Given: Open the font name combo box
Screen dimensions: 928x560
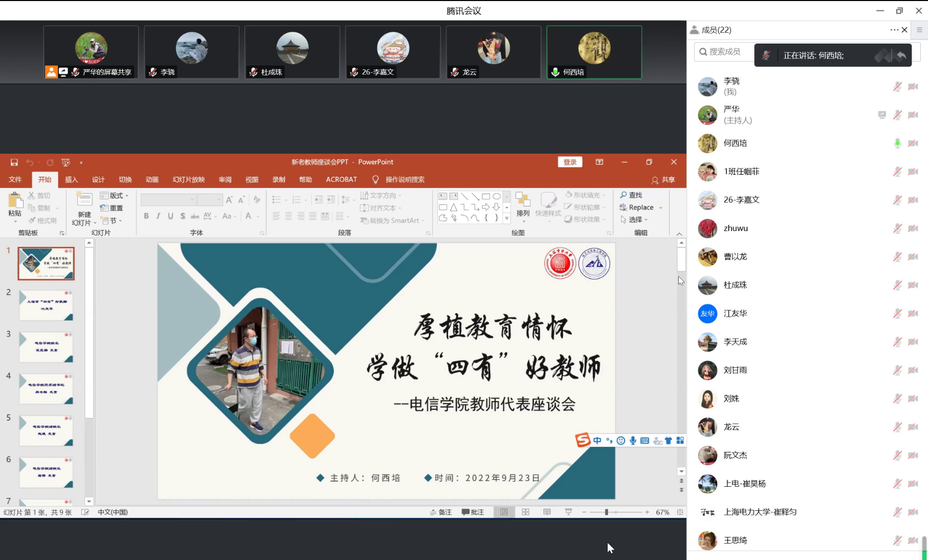Looking at the screenshot, I should 168,200.
